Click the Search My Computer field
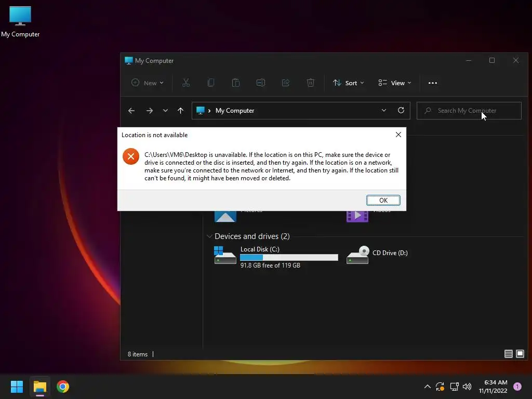Image resolution: width=532 pixels, height=399 pixels. 469,111
